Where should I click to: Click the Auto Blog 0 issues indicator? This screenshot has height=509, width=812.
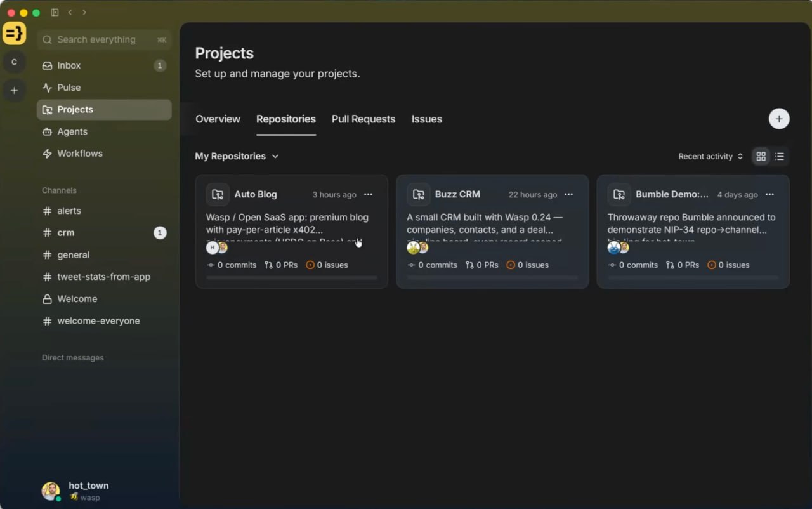pos(327,265)
